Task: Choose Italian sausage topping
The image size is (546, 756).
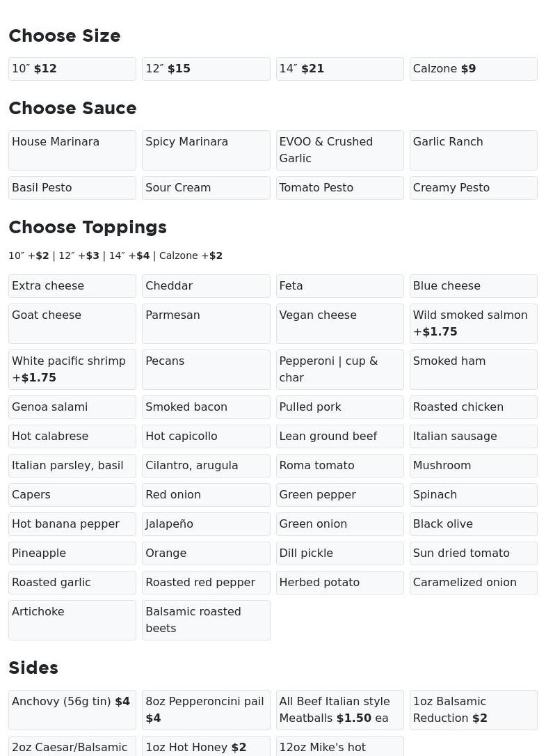Action: point(473,436)
